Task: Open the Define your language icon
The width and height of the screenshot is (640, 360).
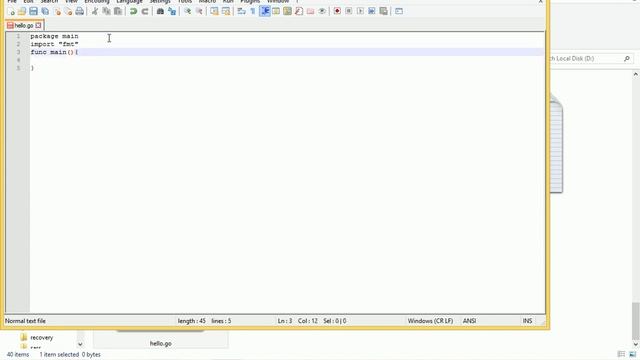Action: point(276,11)
